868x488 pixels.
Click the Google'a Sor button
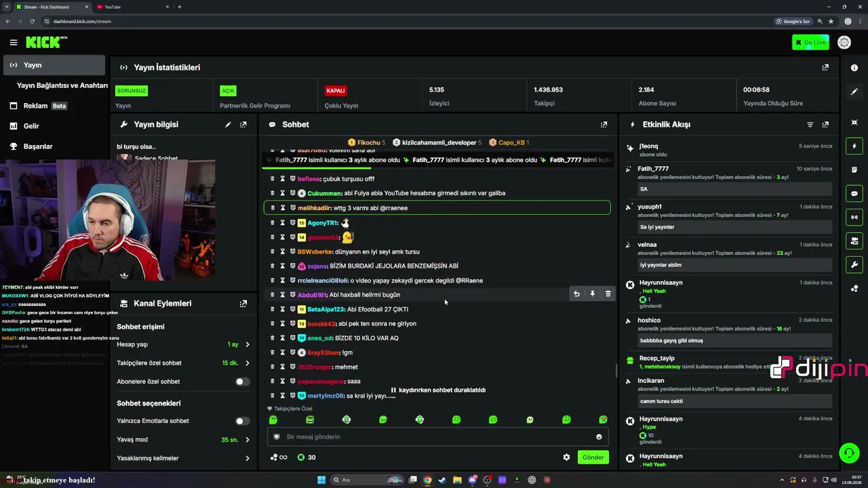(793, 21)
